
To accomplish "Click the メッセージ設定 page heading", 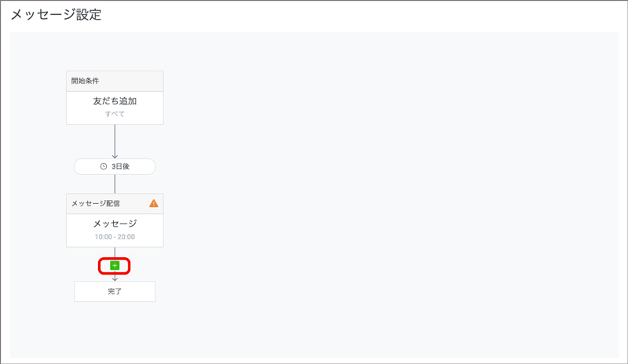I will click(x=56, y=15).
